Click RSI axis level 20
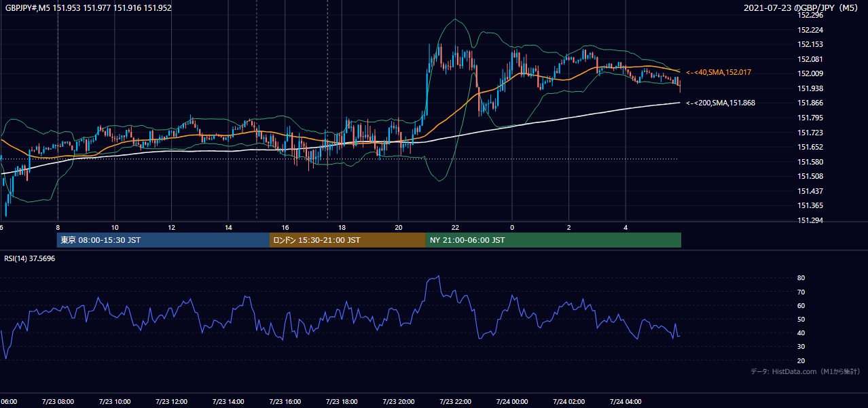Viewport: 868px width, 408px height. [801, 360]
